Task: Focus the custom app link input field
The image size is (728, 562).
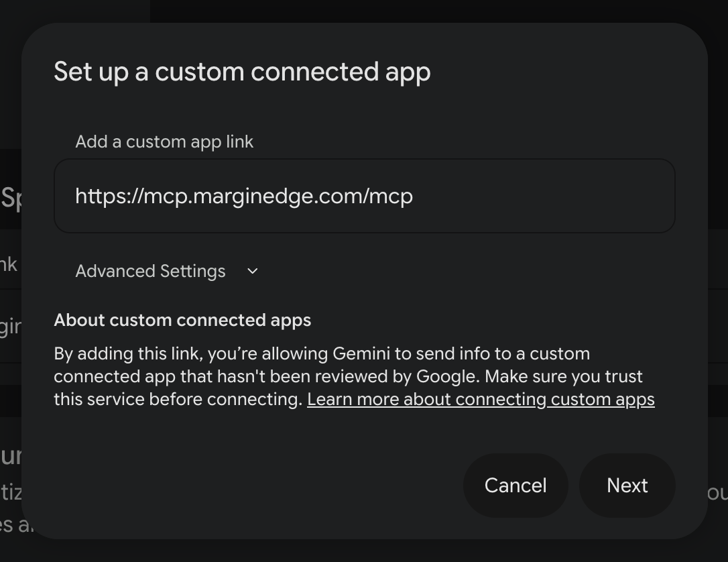Action: pyautogui.click(x=365, y=196)
